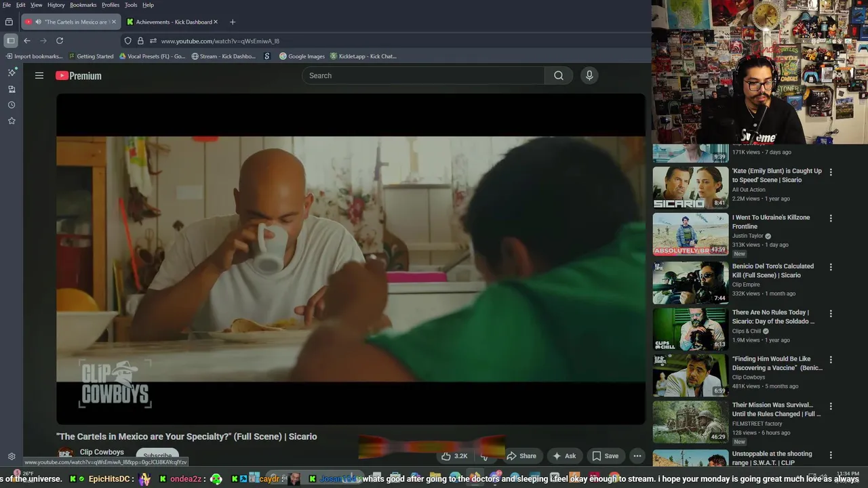868x488 pixels.
Task: Switch to Achievements - Kick Dashboard tab
Action: (x=173, y=22)
